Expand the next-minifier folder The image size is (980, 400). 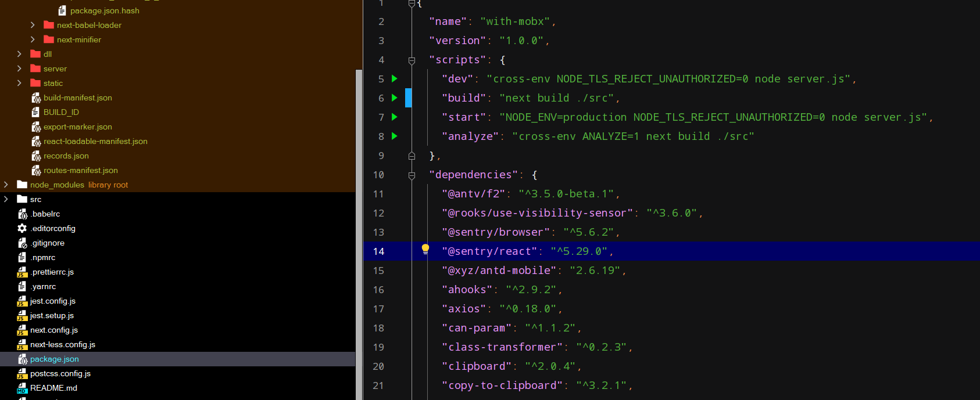point(33,39)
